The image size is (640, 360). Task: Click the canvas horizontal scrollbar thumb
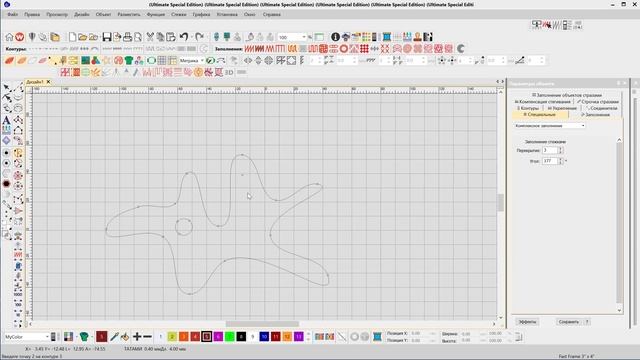(262, 324)
